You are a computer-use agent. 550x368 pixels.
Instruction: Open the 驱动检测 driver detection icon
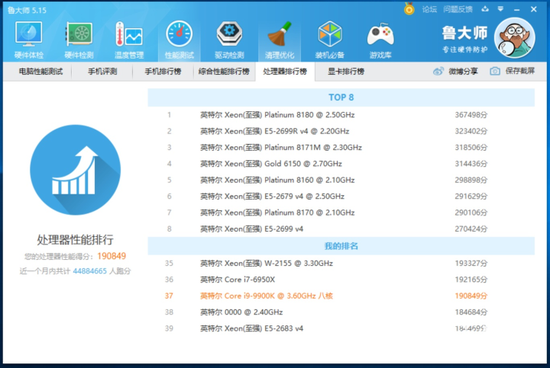[229, 39]
